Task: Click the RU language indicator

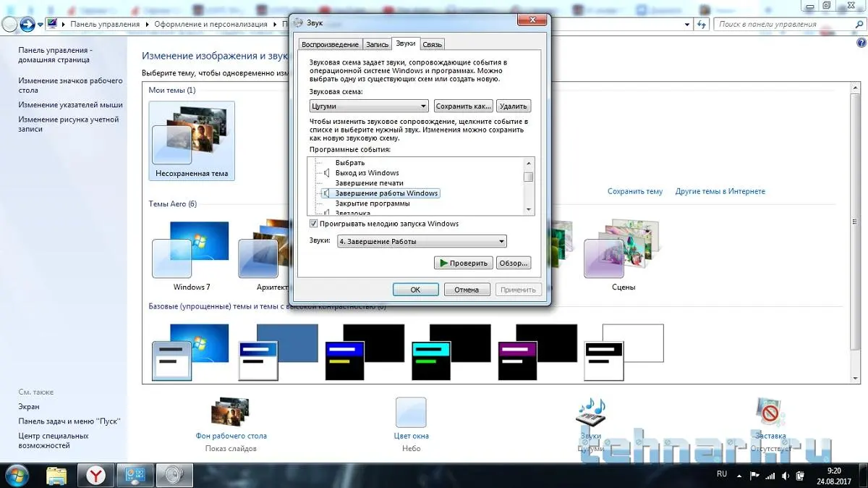Action: 721,474
